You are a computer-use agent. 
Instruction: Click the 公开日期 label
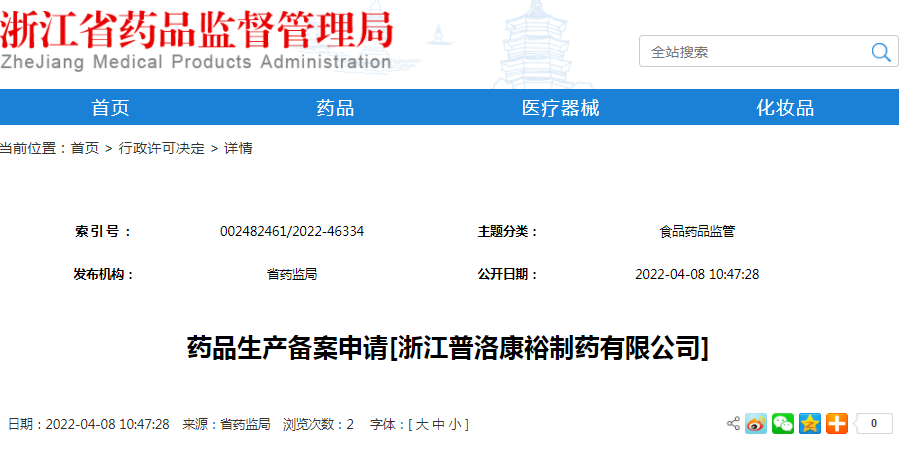(x=507, y=274)
